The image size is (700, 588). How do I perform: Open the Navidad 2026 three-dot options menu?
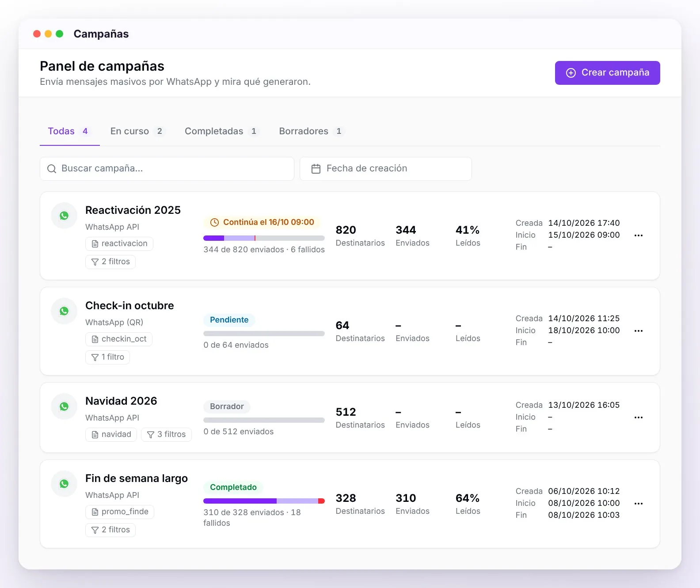(638, 417)
